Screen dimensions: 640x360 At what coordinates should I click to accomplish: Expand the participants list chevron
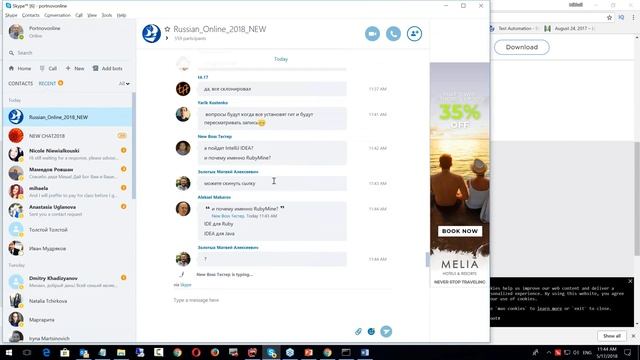coord(167,38)
